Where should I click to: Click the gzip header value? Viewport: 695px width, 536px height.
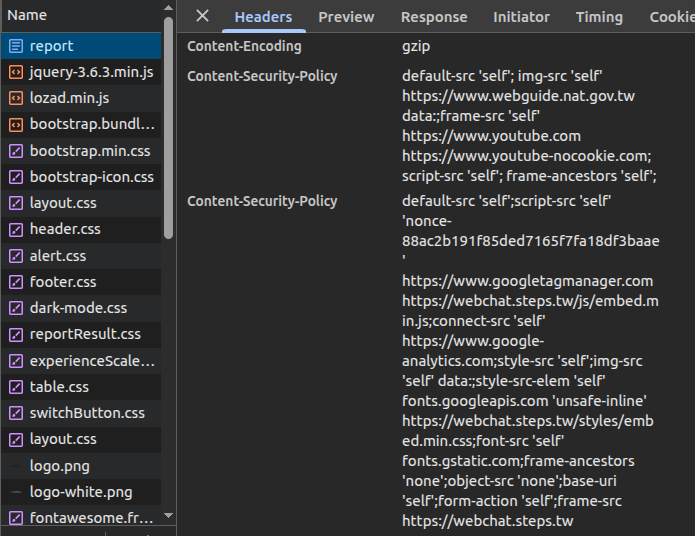(416, 47)
